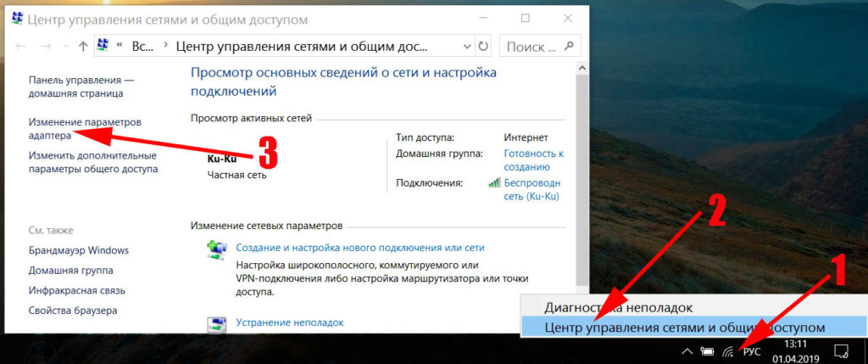The width and height of the screenshot is (868, 364).
Task: Click in the 'Поиск' search field
Action: coord(534,45)
